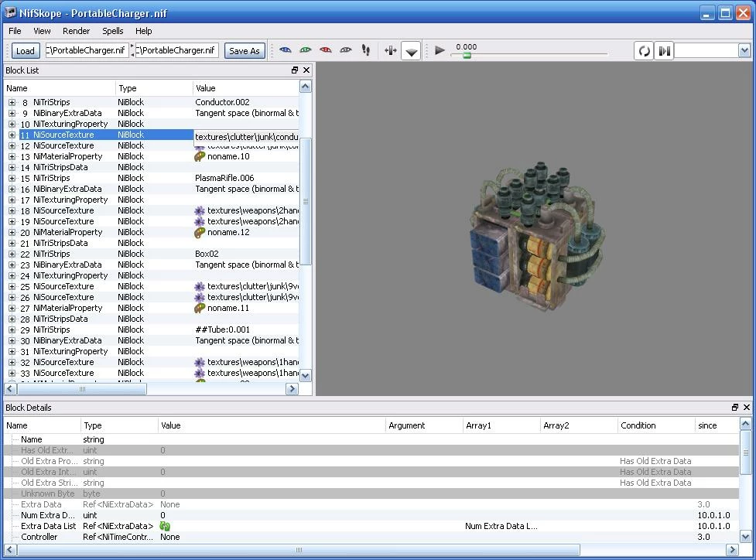Viewport: 756px width, 560px height.
Task: Click the purple texture icon on block 18
Action: coord(200,210)
